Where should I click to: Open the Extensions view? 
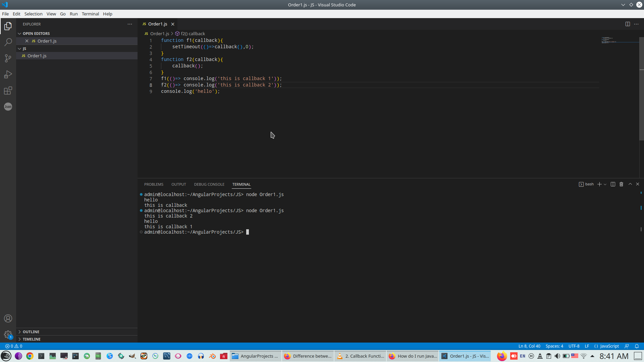coord(8,90)
